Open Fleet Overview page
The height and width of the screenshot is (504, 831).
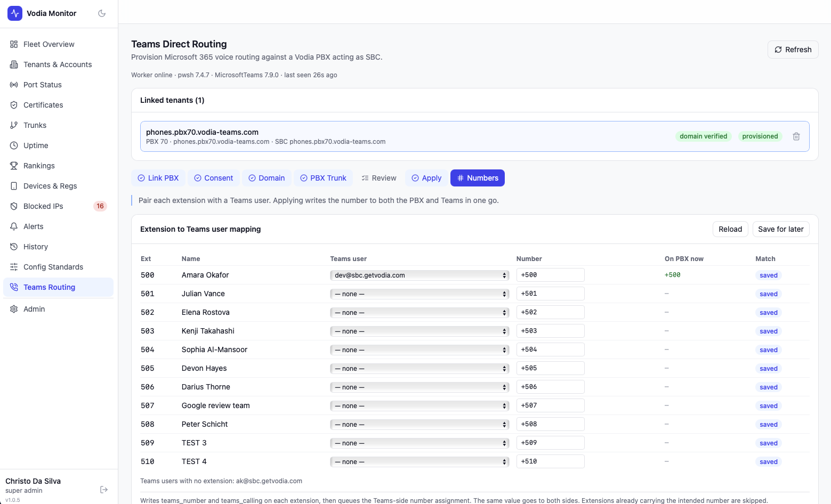tap(58, 44)
